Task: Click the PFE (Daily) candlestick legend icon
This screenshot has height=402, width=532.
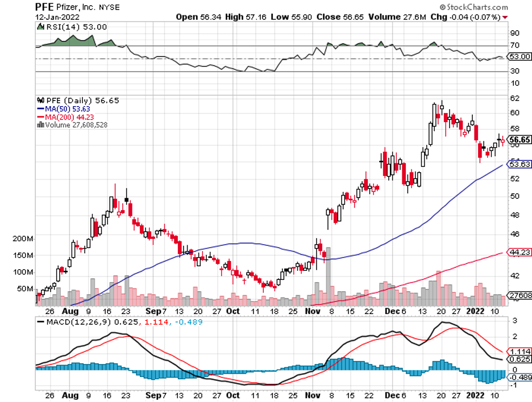Action: (x=40, y=100)
